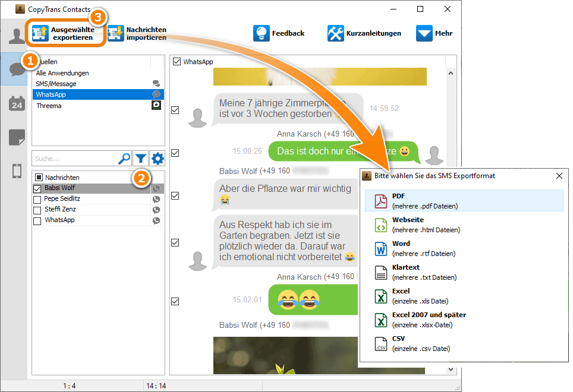Toggle the WhatsApp header checkbox in chat pane
The height and width of the screenshot is (392, 573).
pos(177,61)
